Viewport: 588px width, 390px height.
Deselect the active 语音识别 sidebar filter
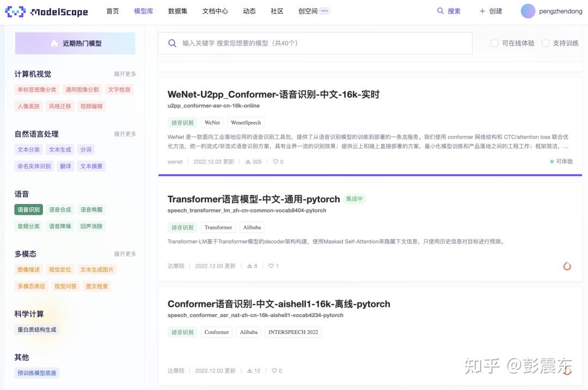click(28, 210)
